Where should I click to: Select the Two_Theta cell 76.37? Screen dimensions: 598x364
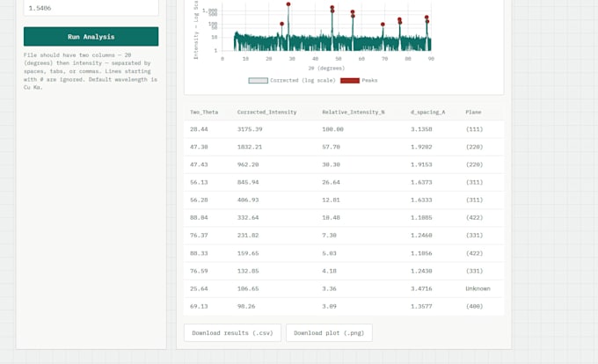click(x=199, y=235)
